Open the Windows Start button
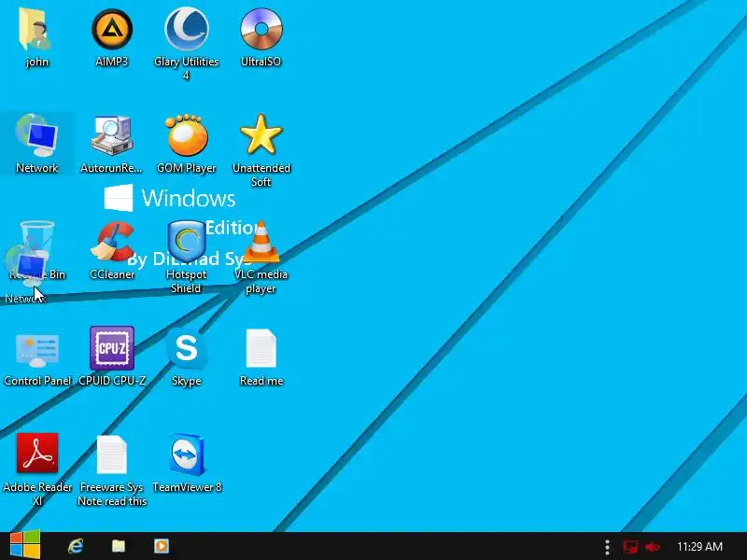Screen dimensions: 747x560 [25, 546]
